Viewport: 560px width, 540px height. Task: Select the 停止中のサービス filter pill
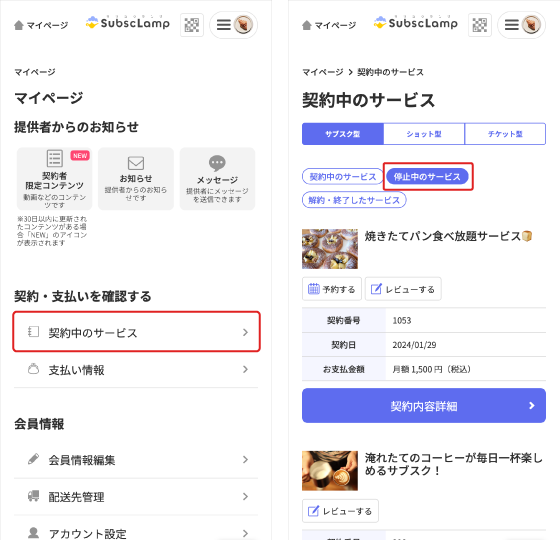tap(427, 176)
